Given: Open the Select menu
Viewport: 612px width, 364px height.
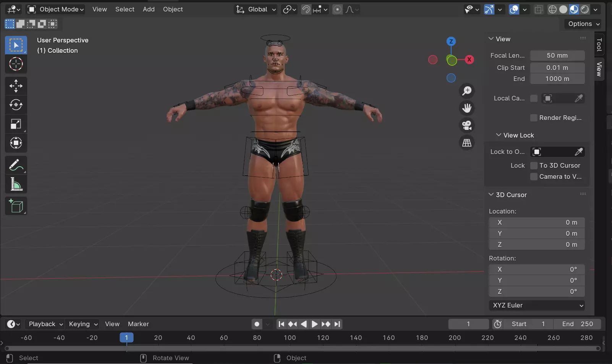Looking at the screenshot, I should (x=125, y=9).
